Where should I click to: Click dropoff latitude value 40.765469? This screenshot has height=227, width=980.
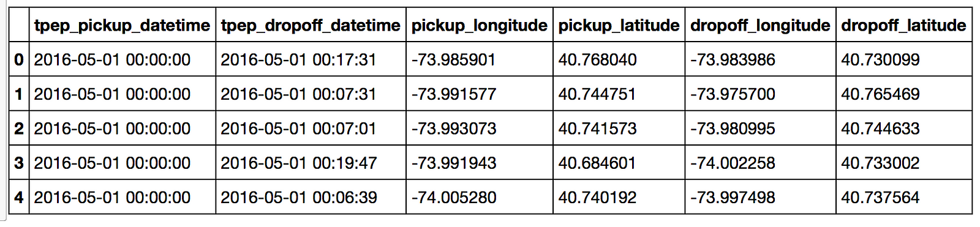pyautogui.click(x=880, y=94)
